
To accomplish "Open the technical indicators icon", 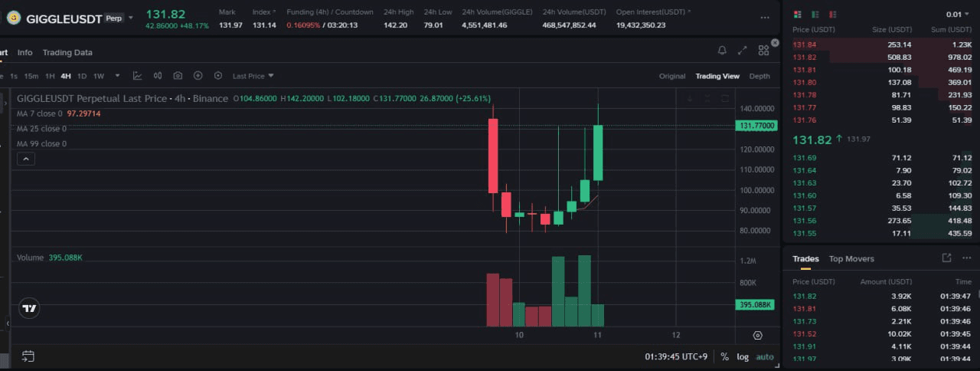I will pyautogui.click(x=137, y=76).
